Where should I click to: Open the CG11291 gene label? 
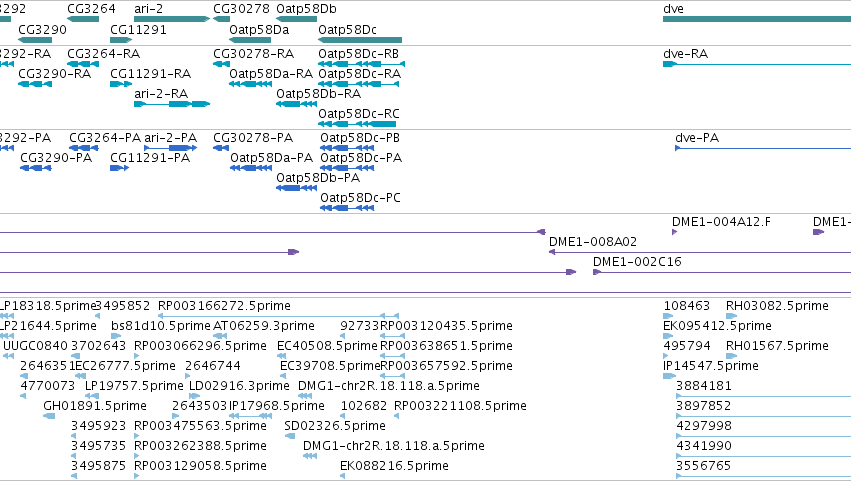(x=138, y=29)
